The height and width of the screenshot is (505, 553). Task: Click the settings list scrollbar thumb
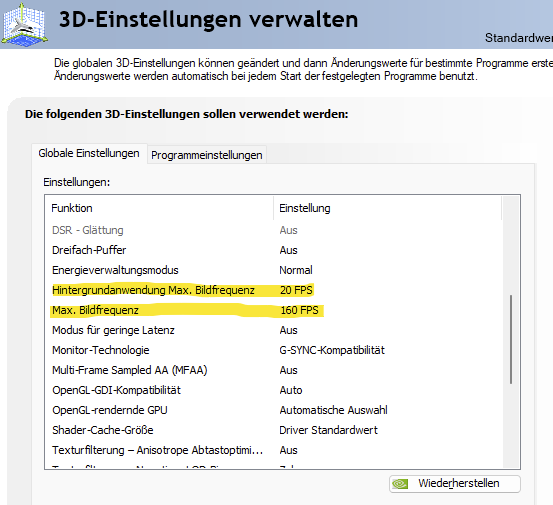click(511, 339)
